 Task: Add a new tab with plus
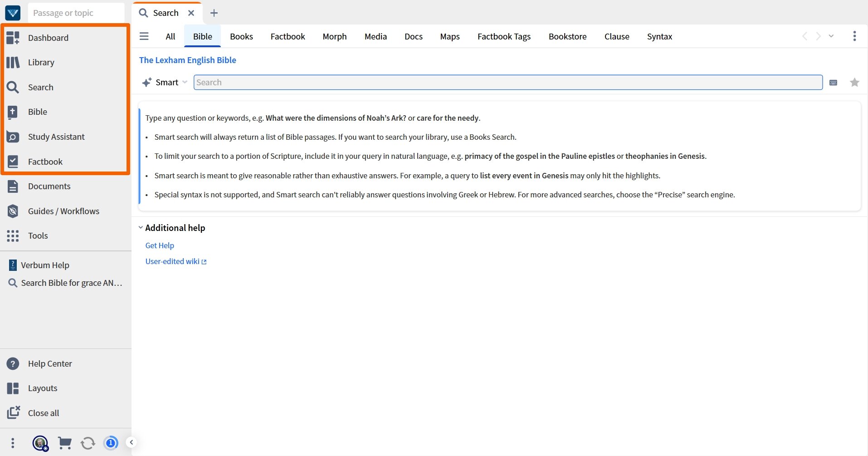[x=214, y=13]
